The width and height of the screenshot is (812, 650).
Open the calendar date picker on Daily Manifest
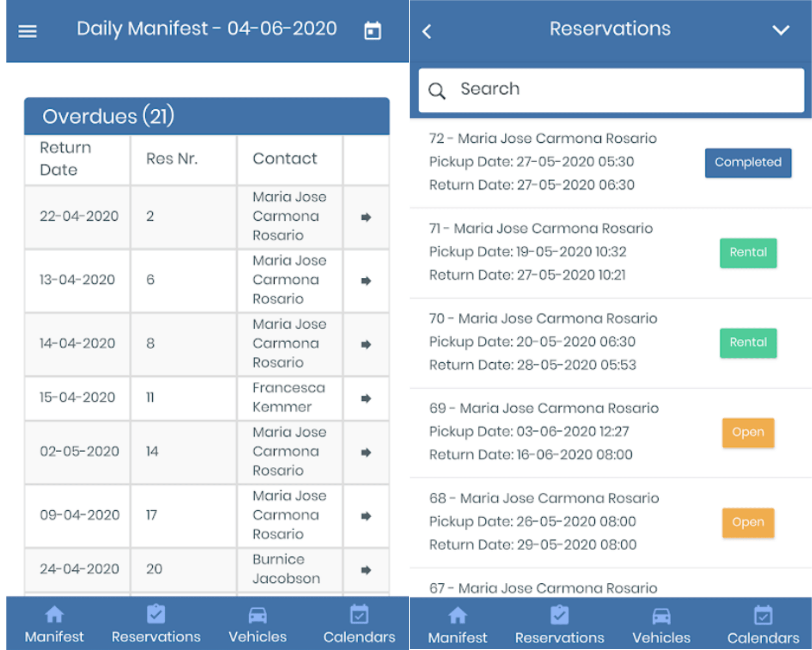pyautogui.click(x=372, y=30)
